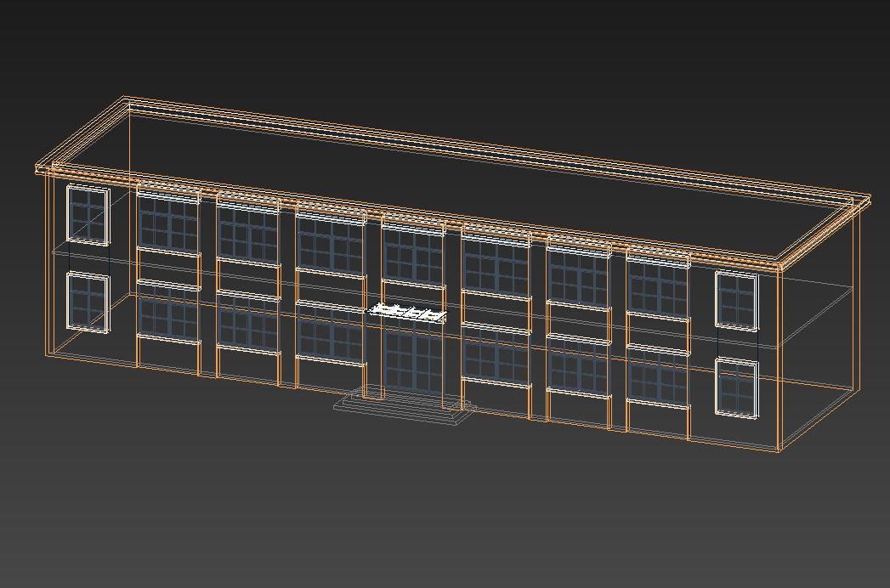Click the entrance steps at the building base

point(401,408)
